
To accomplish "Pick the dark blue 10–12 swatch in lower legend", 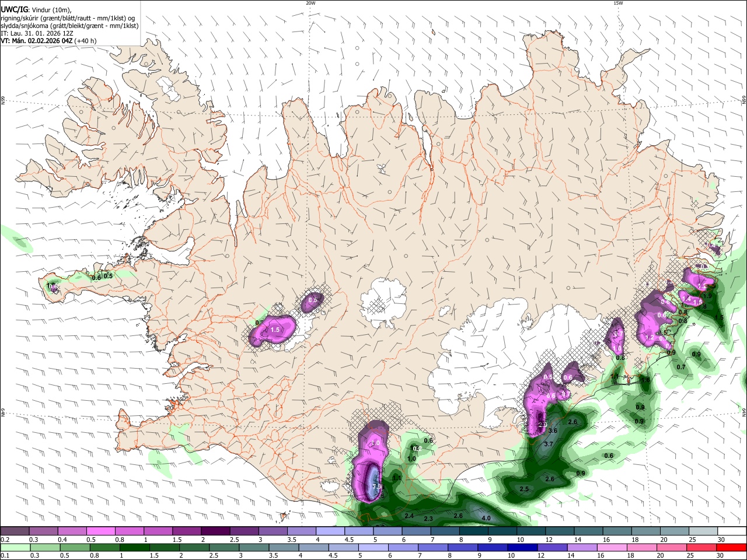I will [522, 547].
